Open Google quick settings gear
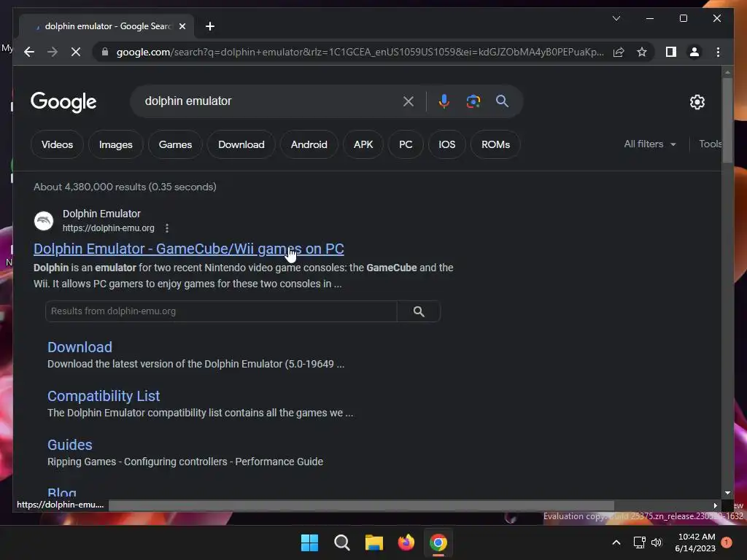Image resolution: width=747 pixels, height=560 pixels. tap(697, 101)
